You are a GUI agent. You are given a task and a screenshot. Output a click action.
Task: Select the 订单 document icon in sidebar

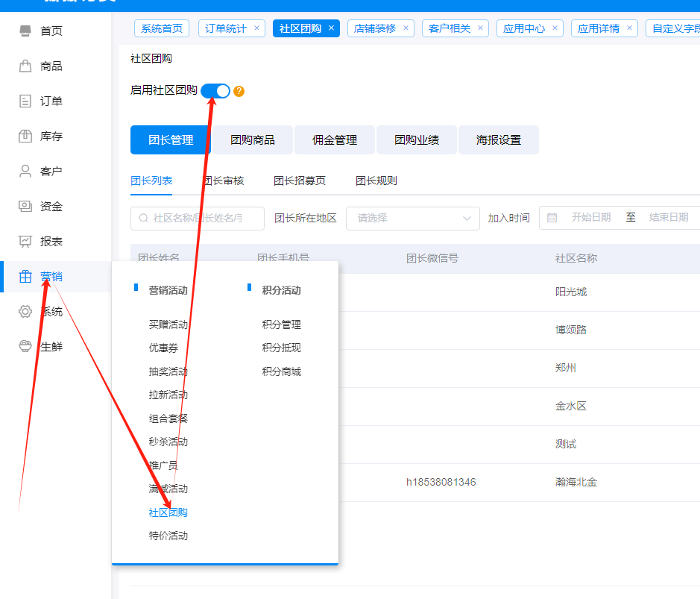click(25, 101)
